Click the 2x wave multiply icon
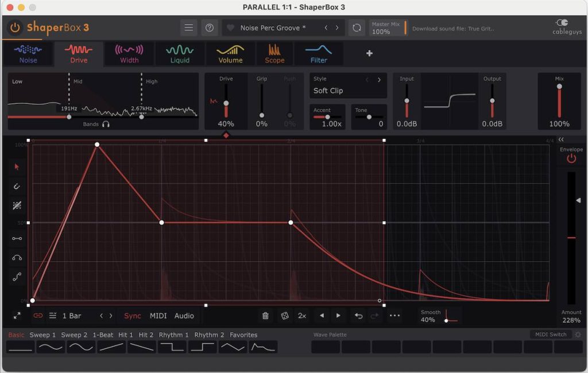 click(301, 316)
